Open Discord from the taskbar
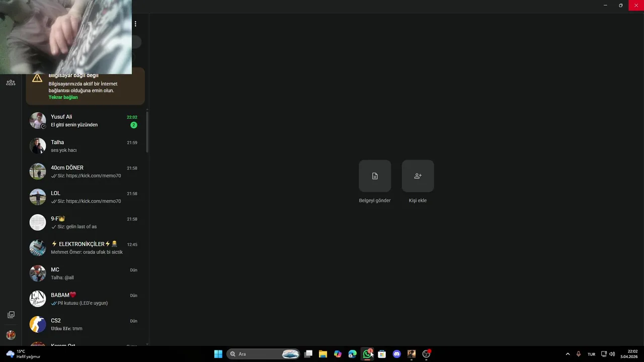 [396, 354]
